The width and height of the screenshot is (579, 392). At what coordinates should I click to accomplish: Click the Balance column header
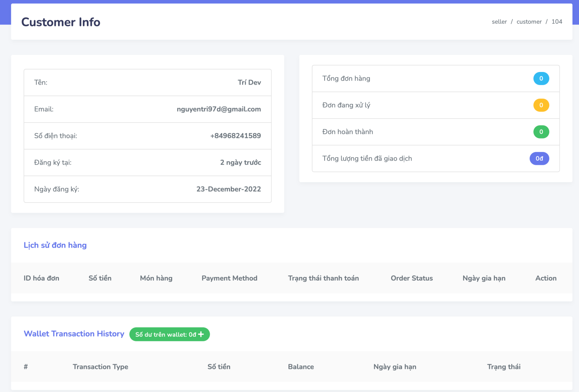[301, 367]
